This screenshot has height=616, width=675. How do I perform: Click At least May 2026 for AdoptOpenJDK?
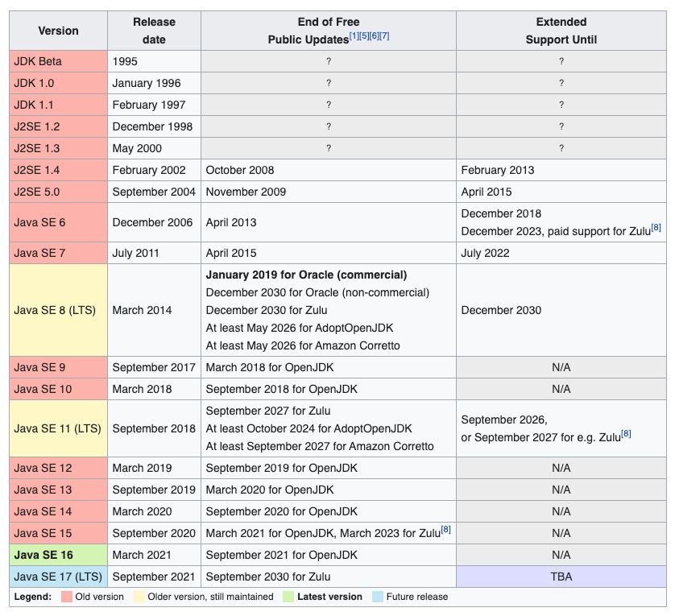(300, 328)
